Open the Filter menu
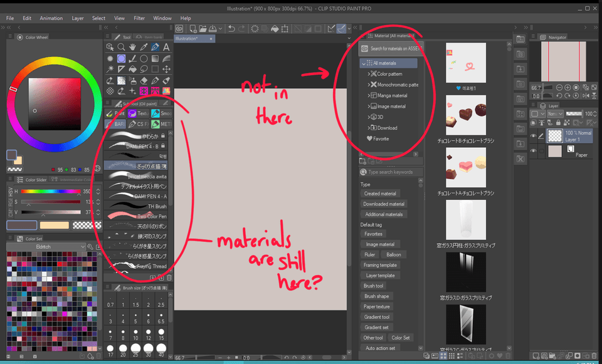 (x=139, y=18)
